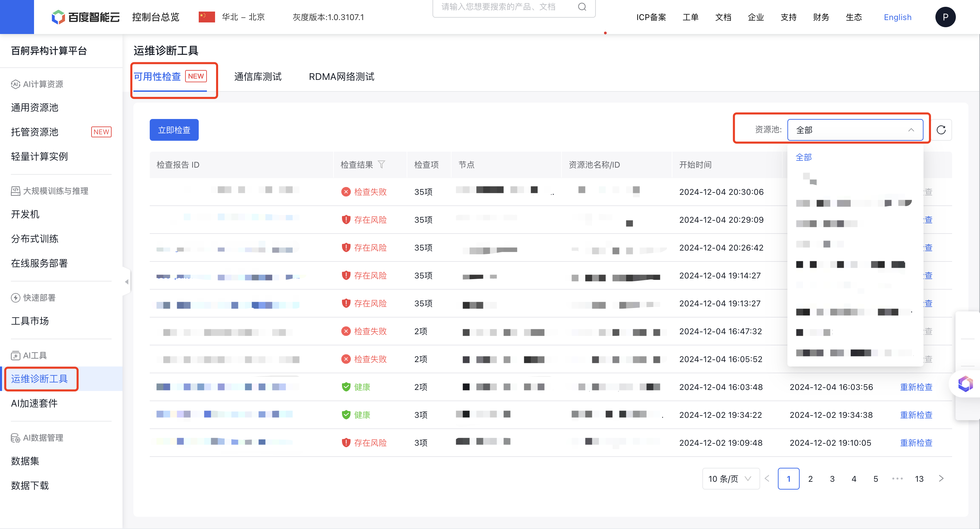Open the 华北 - 北京 region selector

click(243, 17)
